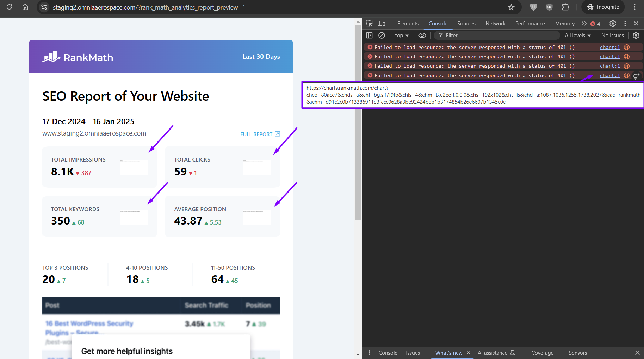Viewport: 644px width, 359px height.
Task: Click AI explain icon on second error
Action: coord(627,56)
